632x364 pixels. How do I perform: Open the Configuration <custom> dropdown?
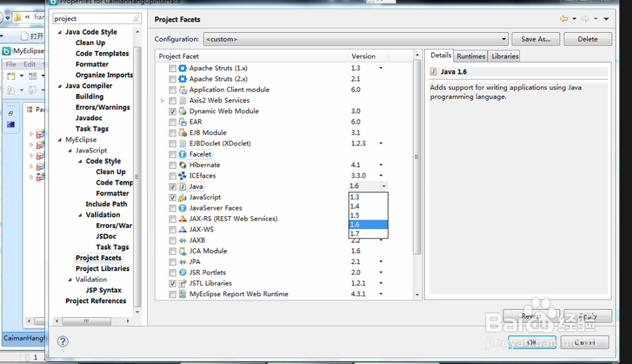355,39
